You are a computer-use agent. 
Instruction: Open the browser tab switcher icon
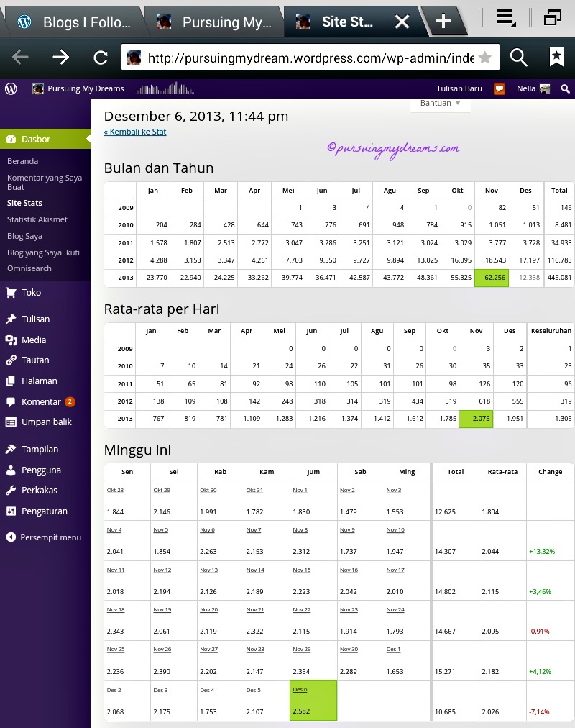point(552,18)
